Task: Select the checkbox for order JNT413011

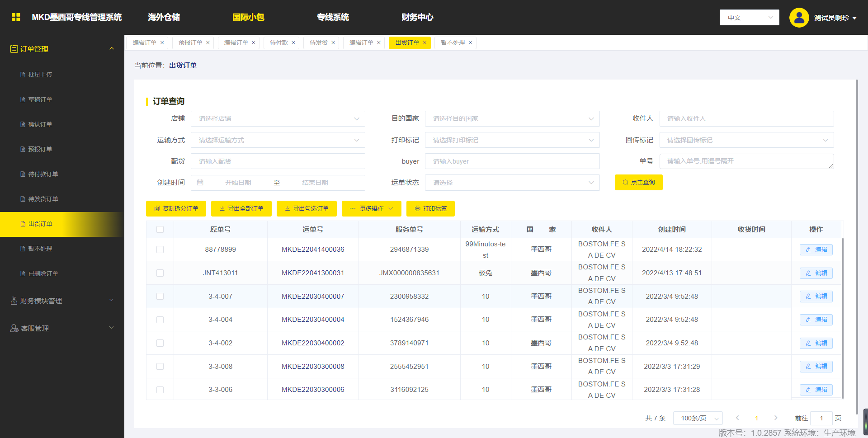Action: tap(160, 273)
